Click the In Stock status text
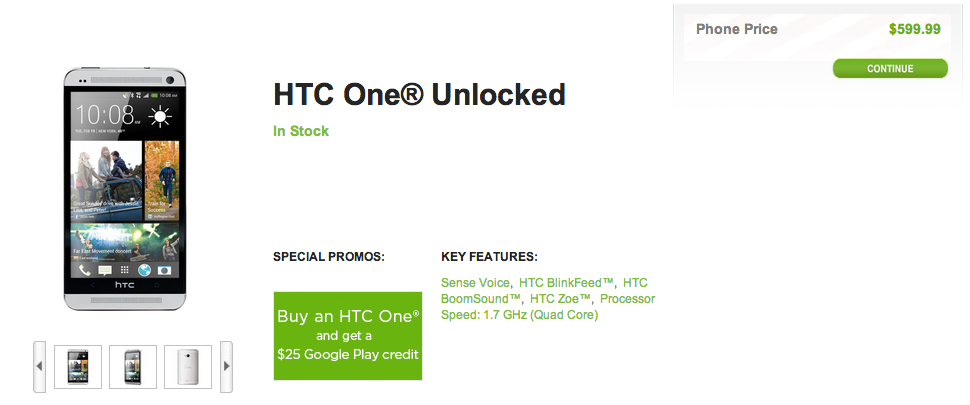The width and height of the screenshot is (970, 405). point(301,131)
